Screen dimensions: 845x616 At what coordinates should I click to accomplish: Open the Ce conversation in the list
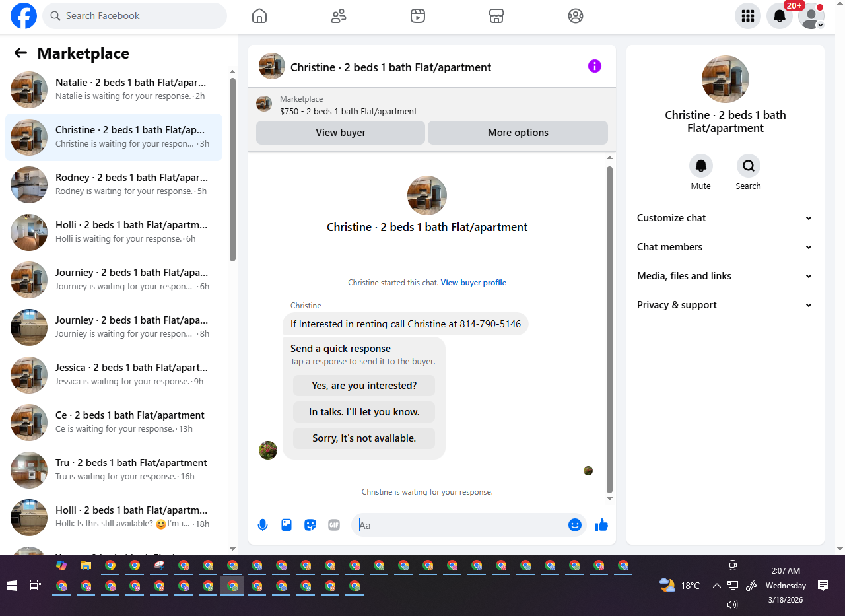114,423
